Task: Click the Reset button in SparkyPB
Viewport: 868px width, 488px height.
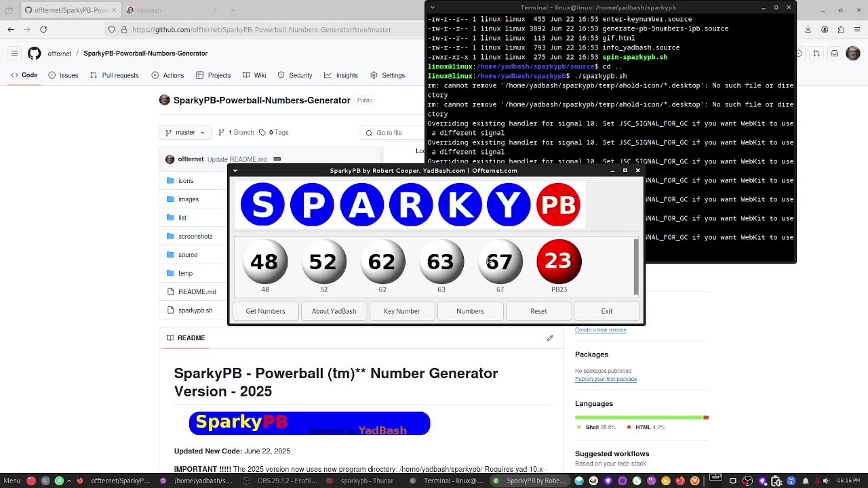Action: click(538, 311)
